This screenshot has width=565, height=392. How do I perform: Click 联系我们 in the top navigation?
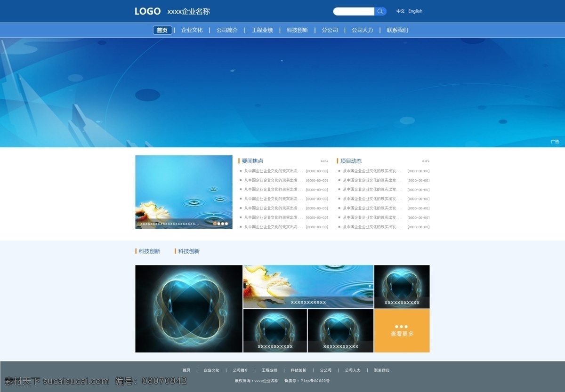coord(397,30)
